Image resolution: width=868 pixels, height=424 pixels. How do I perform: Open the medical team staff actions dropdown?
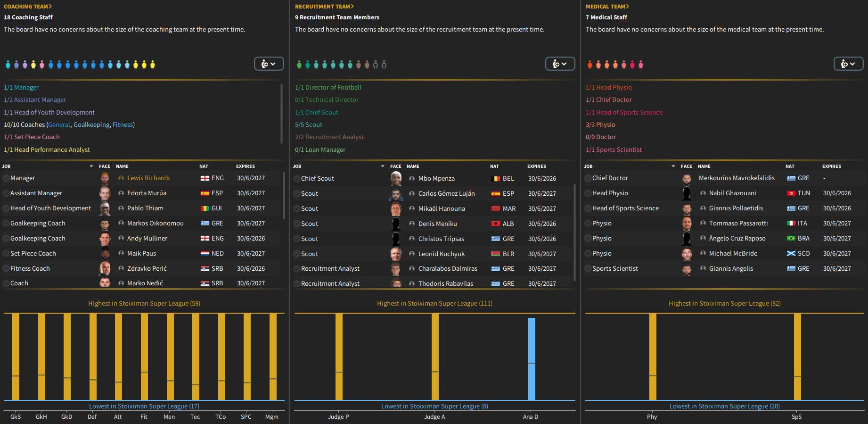pyautogui.click(x=849, y=64)
